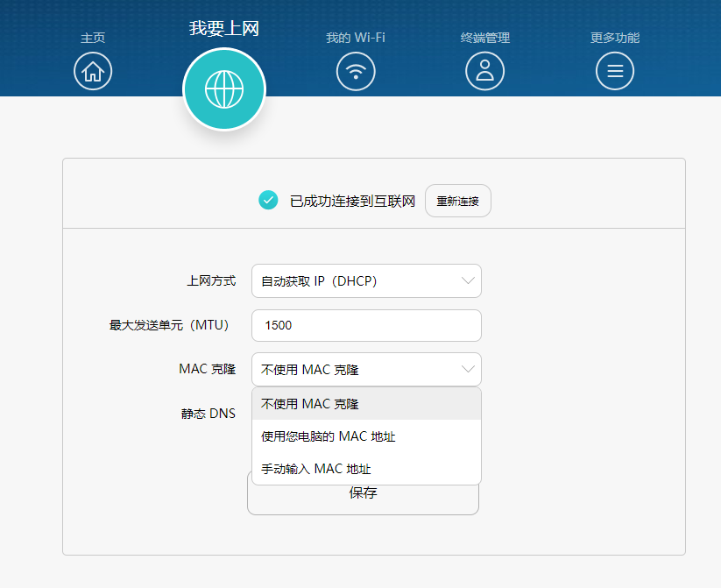Image resolution: width=721 pixels, height=588 pixels.
Task: Collapse the MAC 克隆 dropdown using its arrow
Action: tap(468, 370)
